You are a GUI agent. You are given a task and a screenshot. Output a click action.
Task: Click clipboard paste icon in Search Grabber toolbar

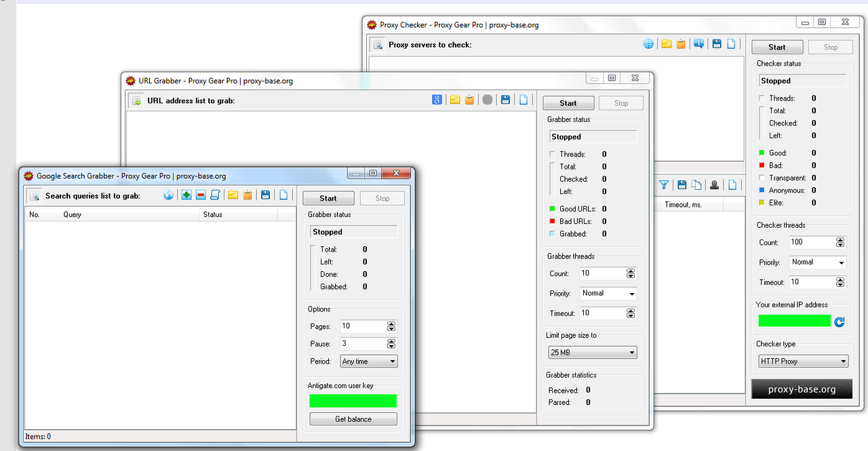coord(248,195)
